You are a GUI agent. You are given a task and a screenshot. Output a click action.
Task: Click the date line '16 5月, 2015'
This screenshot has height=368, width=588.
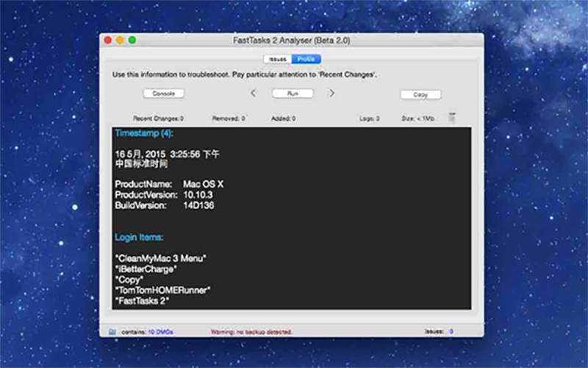click(x=167, y=155)
